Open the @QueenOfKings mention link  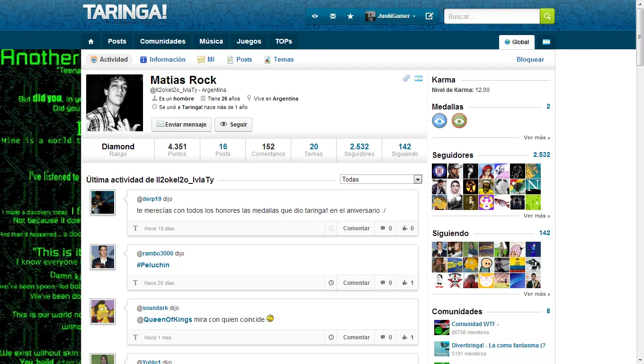coord(164,319)
